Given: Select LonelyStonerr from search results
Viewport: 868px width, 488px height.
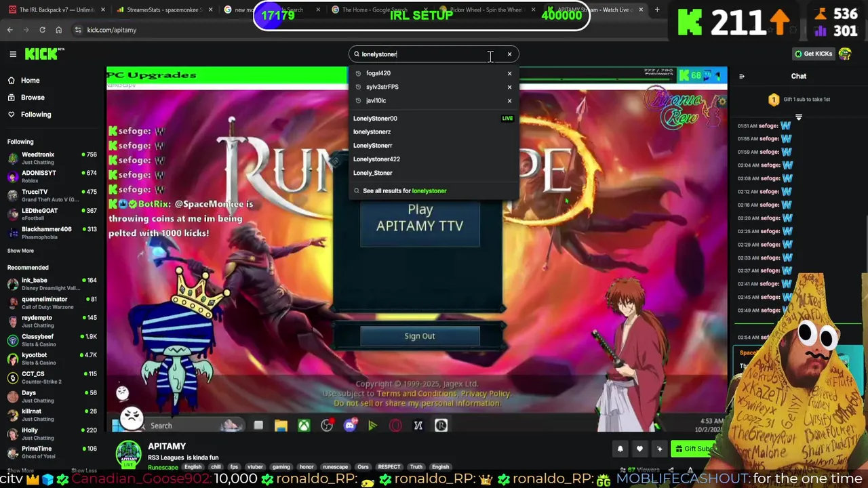Looking at the screenshot, I should click(433, 146).
